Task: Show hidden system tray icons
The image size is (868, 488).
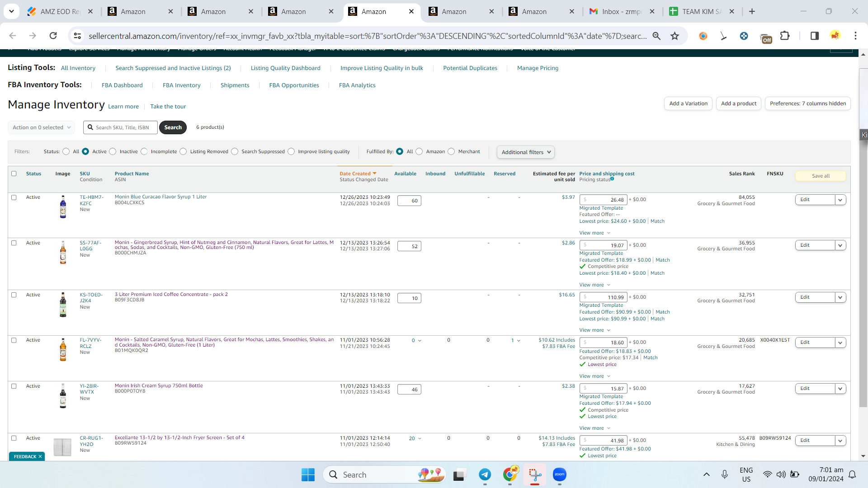Action: pos(707,474)
